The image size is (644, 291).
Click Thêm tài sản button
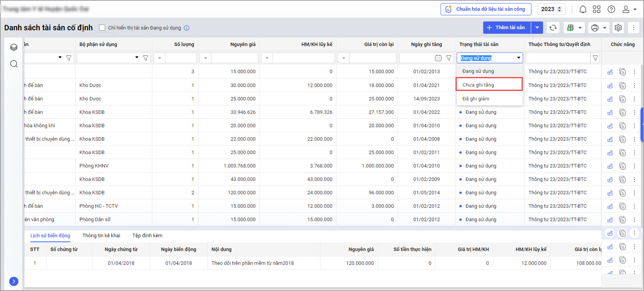(x=507, y=28)
